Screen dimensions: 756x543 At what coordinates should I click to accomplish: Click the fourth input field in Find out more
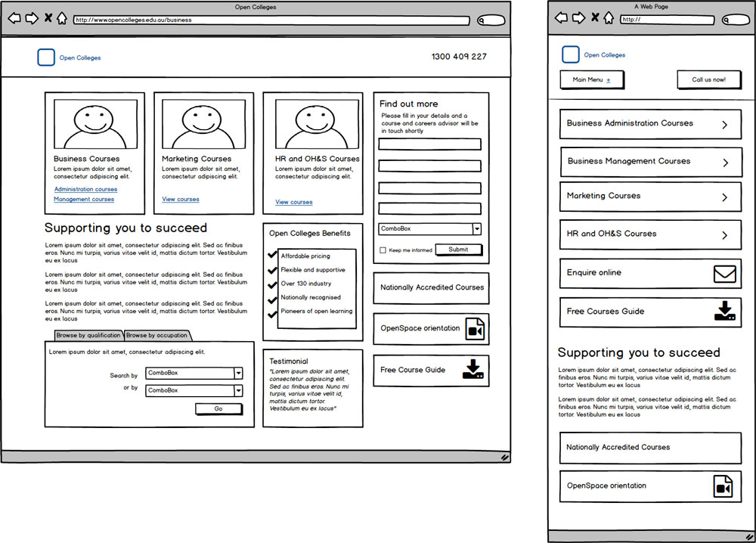[x=429, y=209]
